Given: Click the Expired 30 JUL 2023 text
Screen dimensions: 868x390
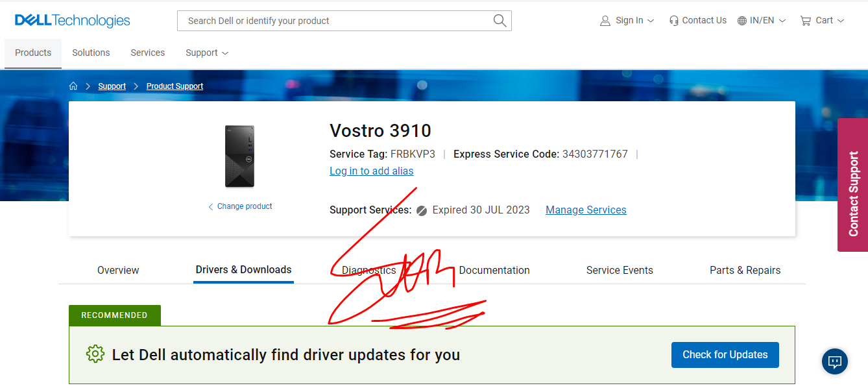Looking at the screenshot, I should [x=481, y=210].
